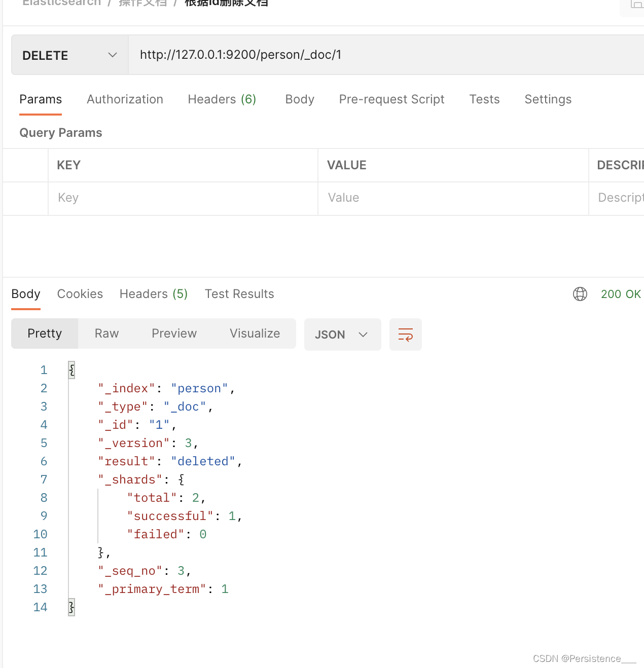This screenshot has height=668, width=644.
Task: Click the "failed" key in shards
Action: pyautogui.click(x=155, y=535)
